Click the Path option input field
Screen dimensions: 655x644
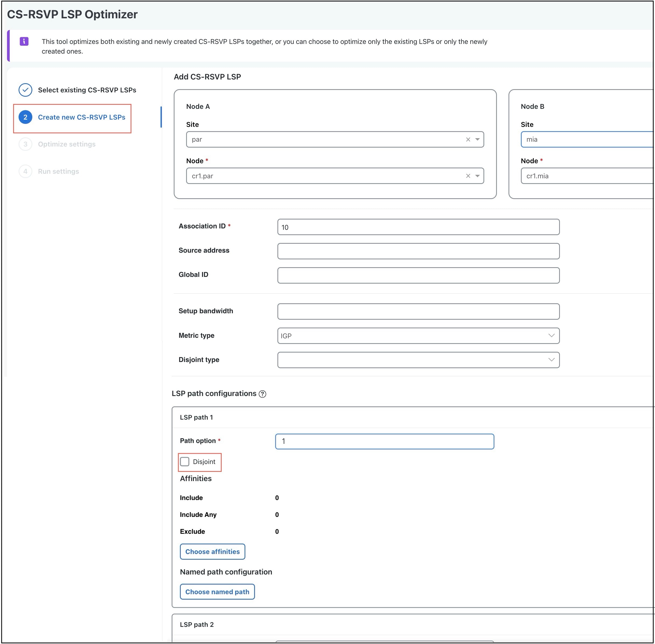(385, 441)
